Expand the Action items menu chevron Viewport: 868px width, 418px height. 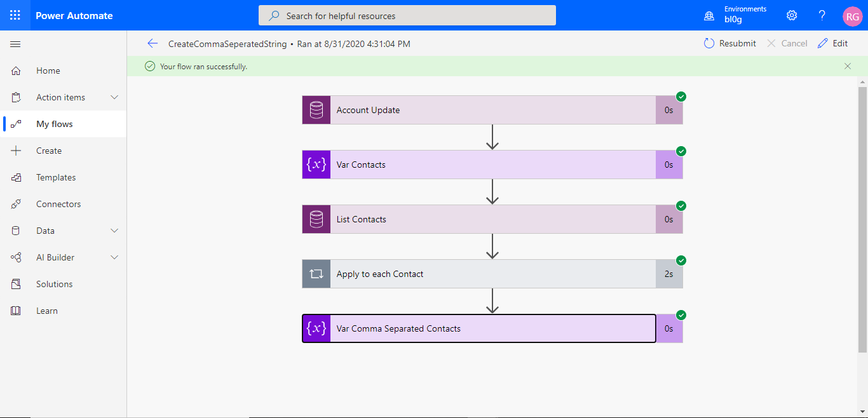[115, 97]
